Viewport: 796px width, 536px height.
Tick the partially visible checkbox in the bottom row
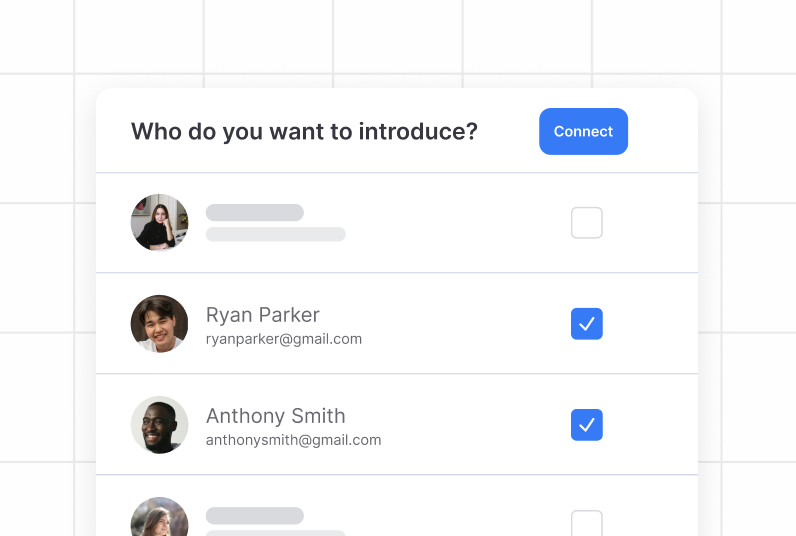tap(587, 523)
